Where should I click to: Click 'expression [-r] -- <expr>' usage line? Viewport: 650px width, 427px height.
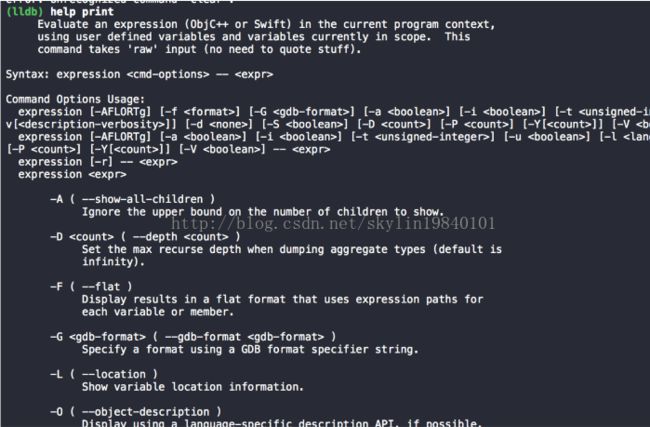coord(98,162)
